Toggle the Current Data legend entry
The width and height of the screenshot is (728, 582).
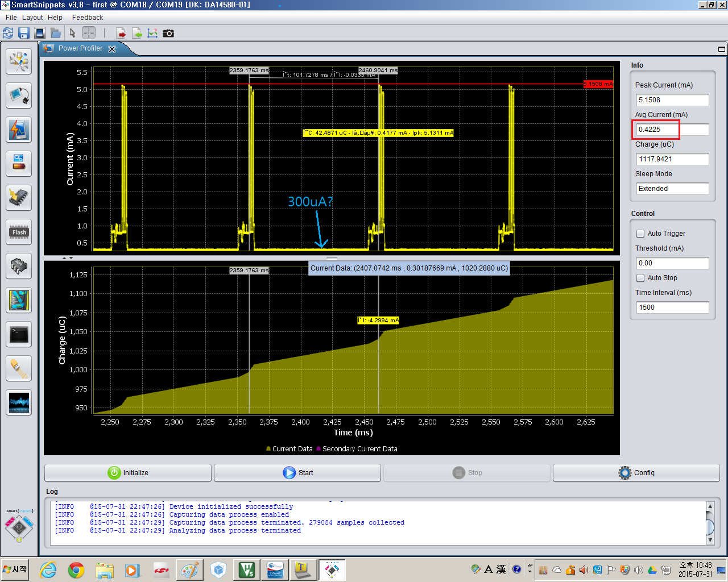[x=289, y=449]
